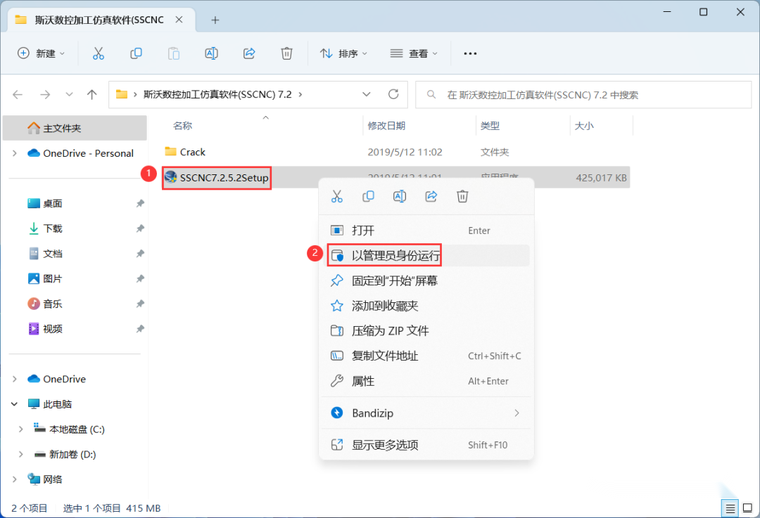Click the Delete trash icon in the toolbar

click(287, 53)
